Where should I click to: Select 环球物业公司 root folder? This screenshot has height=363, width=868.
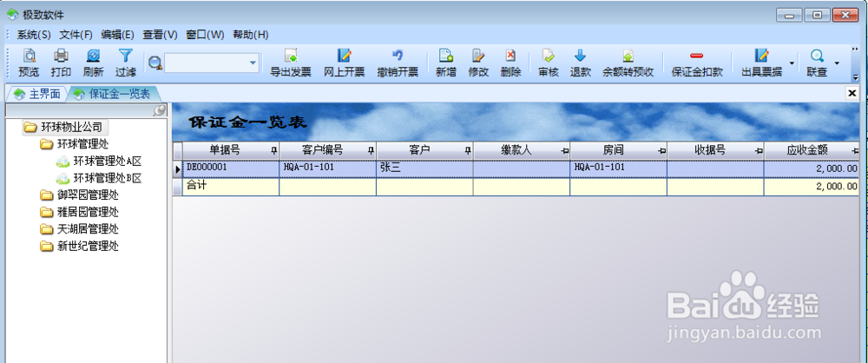[65, 128]
